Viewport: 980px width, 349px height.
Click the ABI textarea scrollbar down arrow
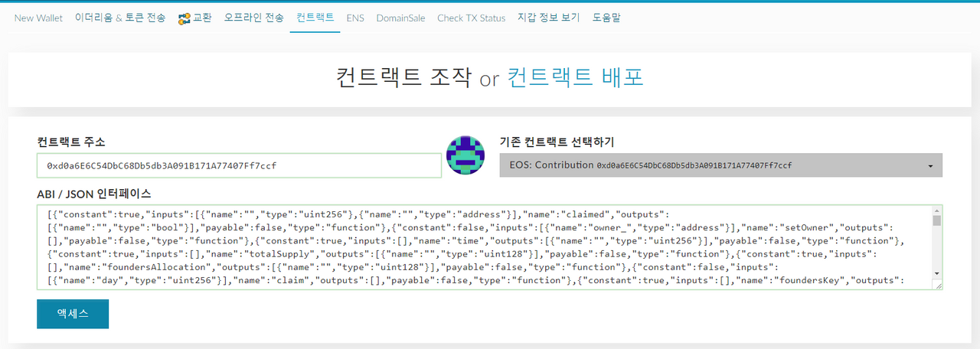click(937, 273)
